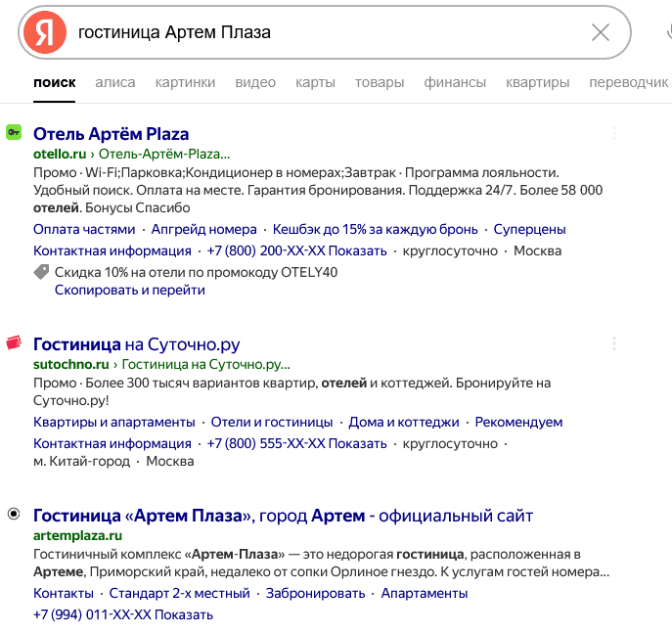Screen dimensions: 672x634
Task: Click the Sutochno.ru red favicon
Action: coord(14,343)
